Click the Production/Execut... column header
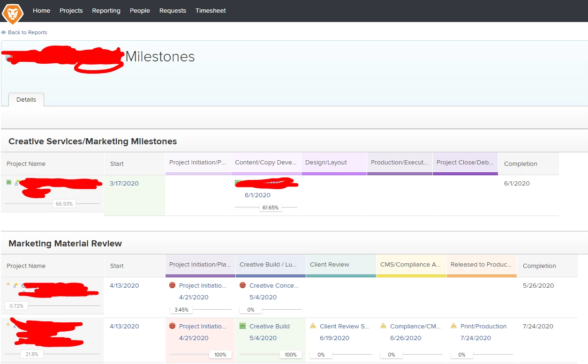Screen dimensions: 588x364 click(x=400, y=163)
